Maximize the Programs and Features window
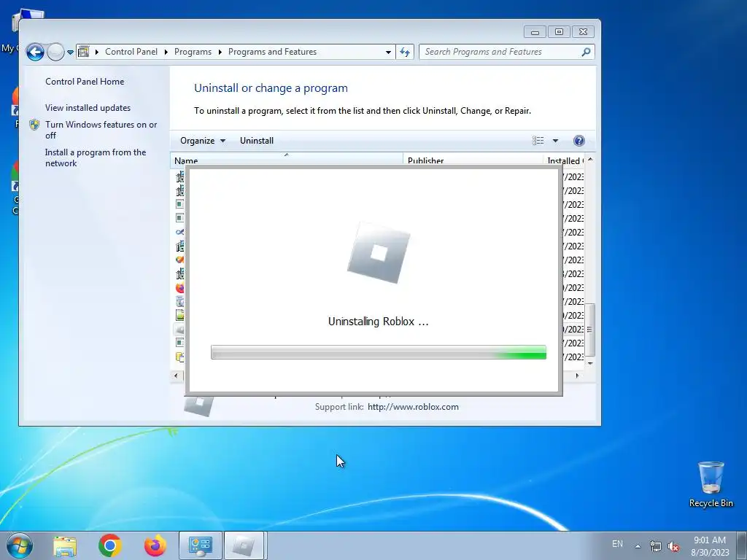Image resolution: width=747 pixels, height=560 pixels. coord(559,32)
